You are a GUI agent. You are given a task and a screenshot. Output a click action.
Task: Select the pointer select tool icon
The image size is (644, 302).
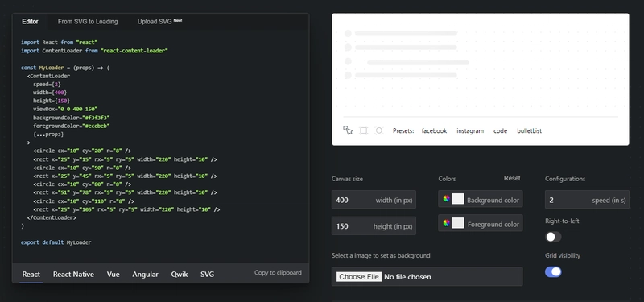coord(348,130)
